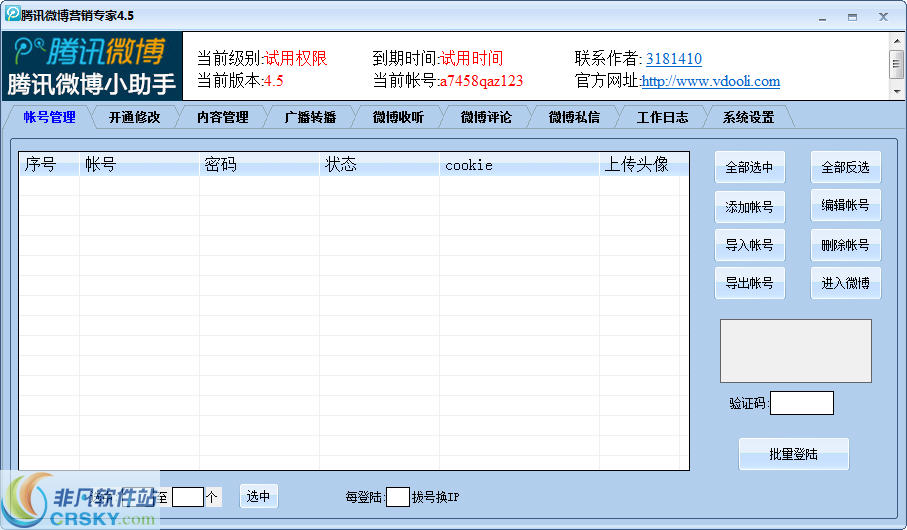
Task: Click the captcha image box
Action: (795, 351)
